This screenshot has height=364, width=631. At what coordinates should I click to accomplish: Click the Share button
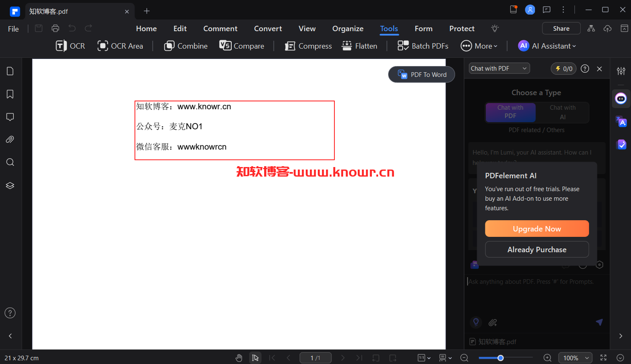(x=561, y=28)
